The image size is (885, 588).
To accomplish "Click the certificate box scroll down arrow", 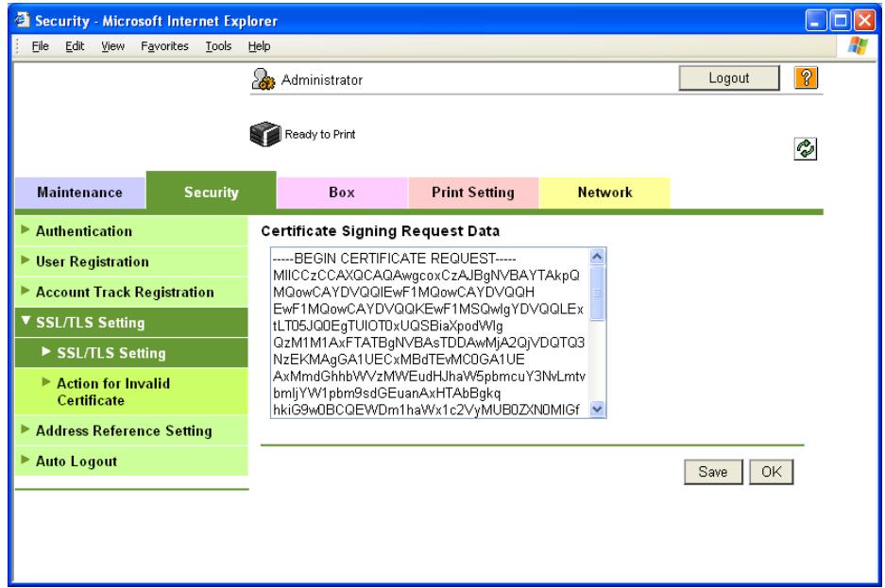I will [597, 410].
